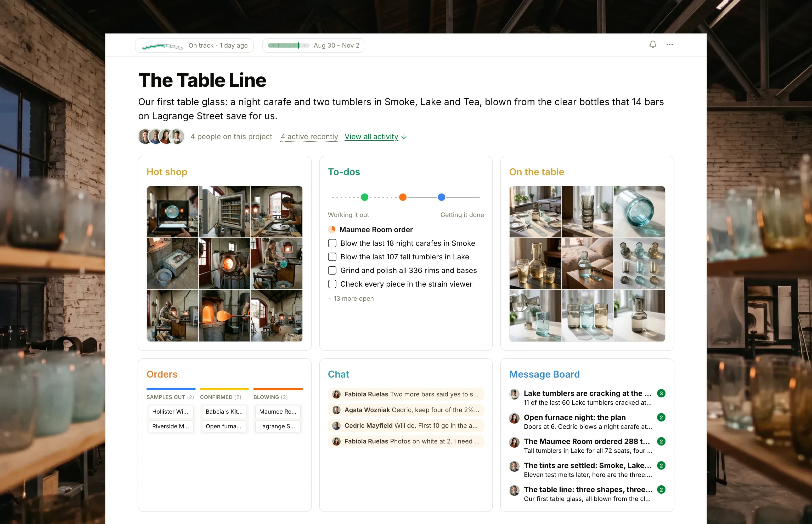Open the Hot shop section

tap(167, 172)
